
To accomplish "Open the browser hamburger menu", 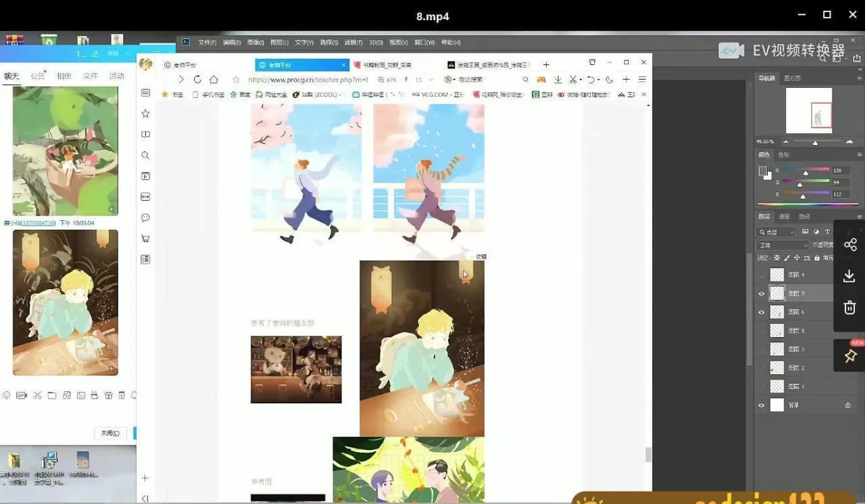I will pyautogui.click(x=642, y=79).
